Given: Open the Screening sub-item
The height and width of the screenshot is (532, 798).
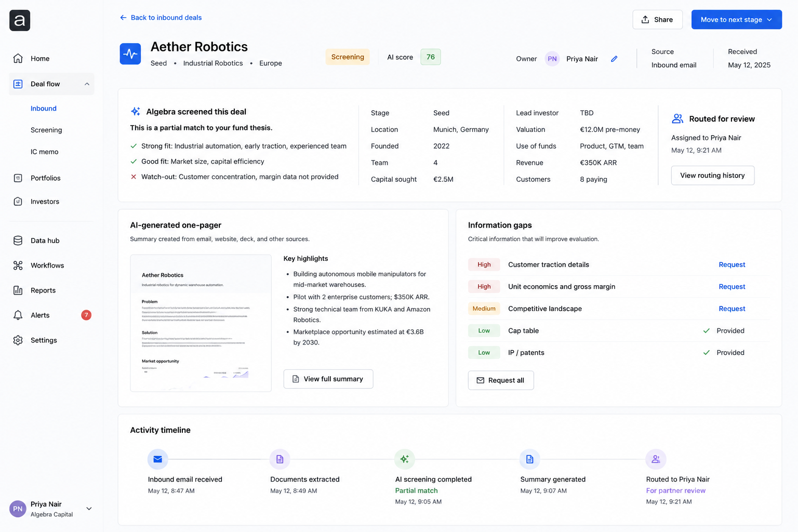Looking at the screenshot, I should tap(46, 130).
